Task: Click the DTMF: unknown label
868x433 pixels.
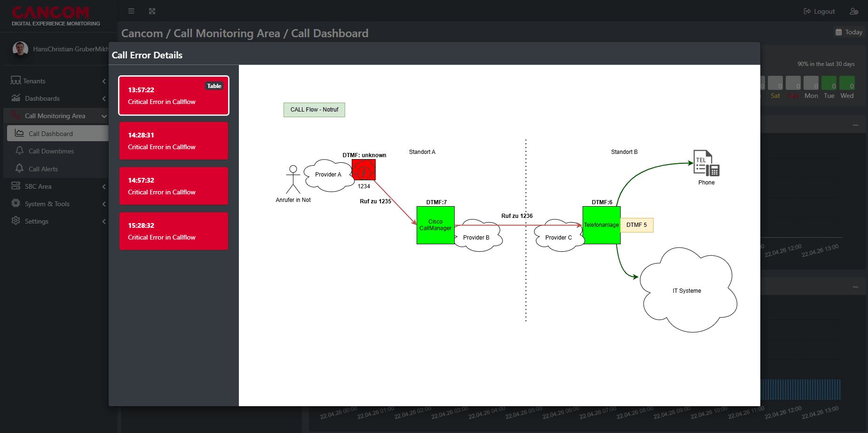Action: click(364, 155)
